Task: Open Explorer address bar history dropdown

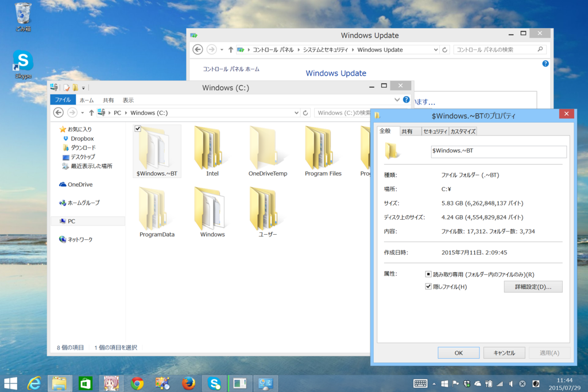Action: 296,112
